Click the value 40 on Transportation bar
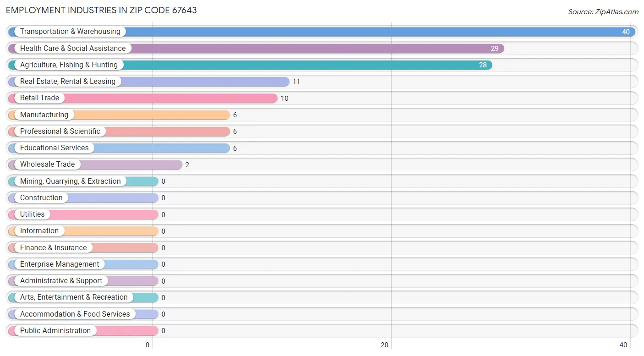Screen dimensions: 644x356 click(x=626, y=32)
